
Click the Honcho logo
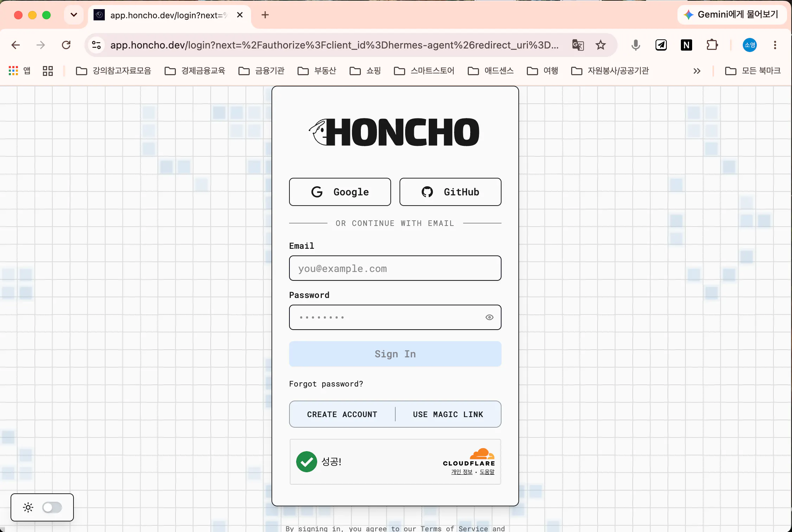[x=394, y=132]
